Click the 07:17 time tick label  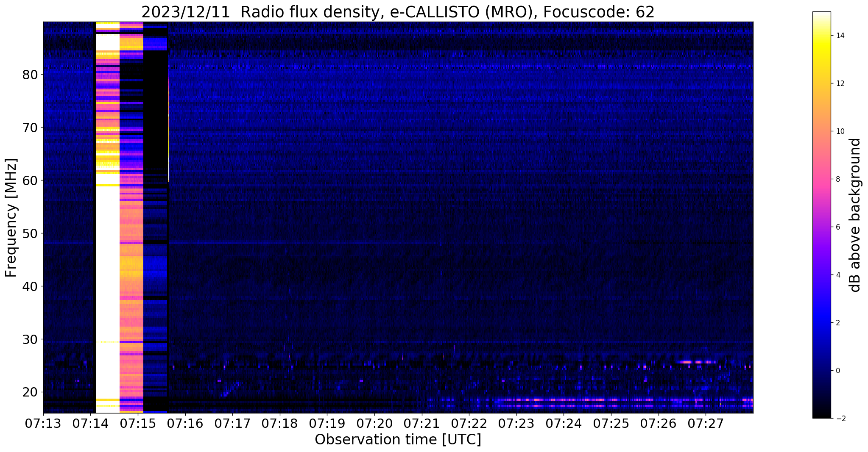pos(232,424)
